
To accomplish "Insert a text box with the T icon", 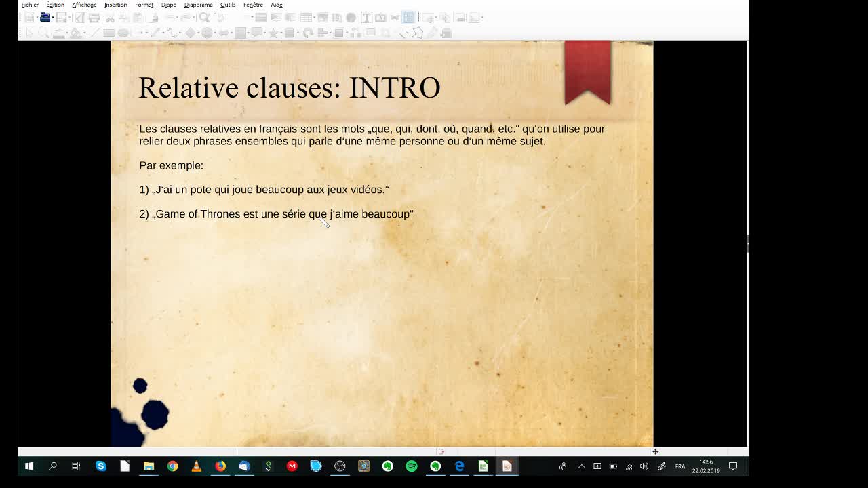I will tap(366, 18).
